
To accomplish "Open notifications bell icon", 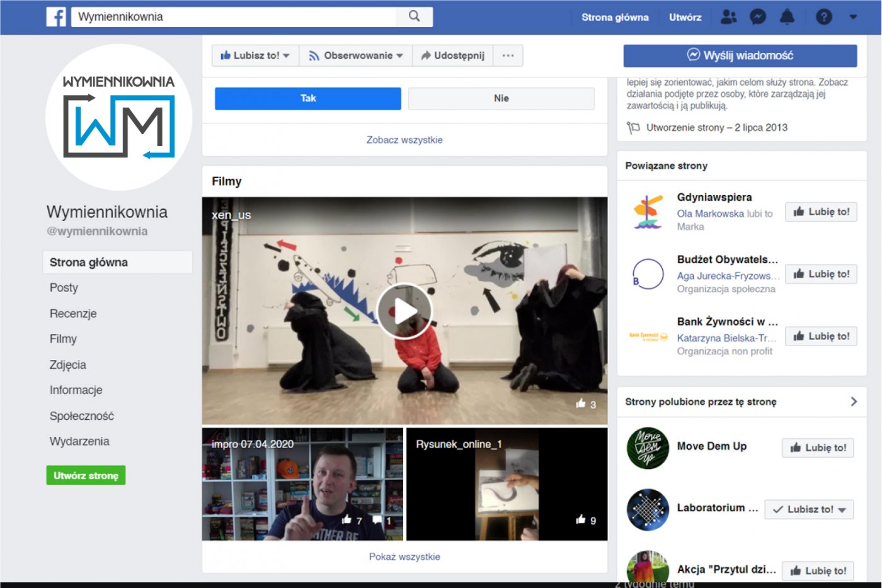I will [x=787, y=17].
